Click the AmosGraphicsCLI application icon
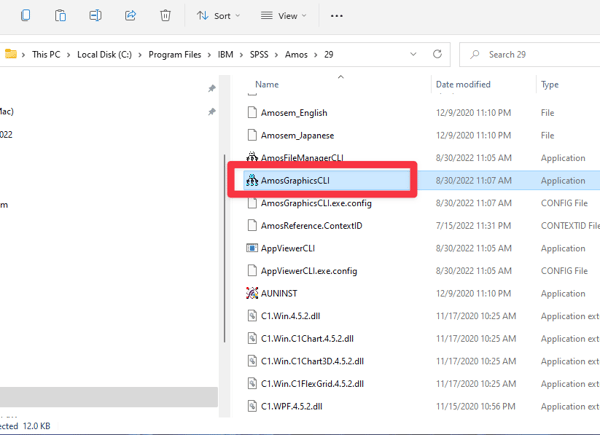The width and height of the screenshot is (600, 435). pyautogui.click(x=252, y=180)
